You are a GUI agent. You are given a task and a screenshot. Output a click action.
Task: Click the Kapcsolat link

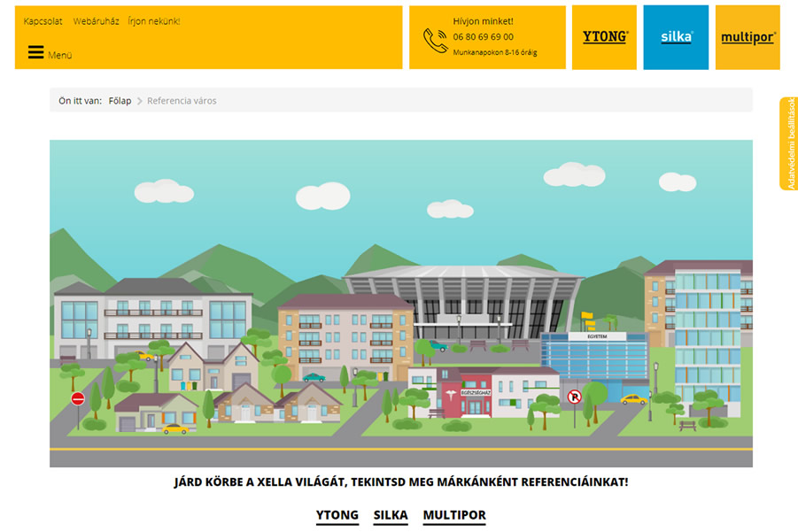pyautogui.click(x=43, y=21)
